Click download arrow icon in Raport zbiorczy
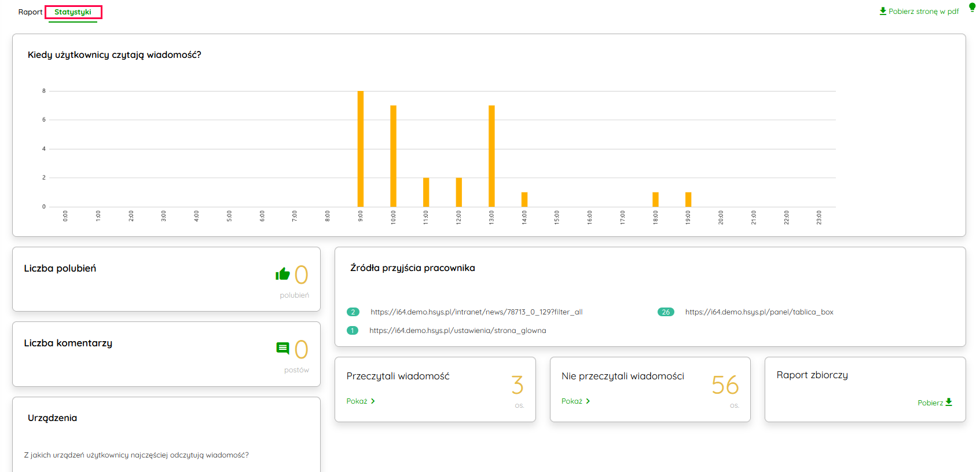 [949, 402]
